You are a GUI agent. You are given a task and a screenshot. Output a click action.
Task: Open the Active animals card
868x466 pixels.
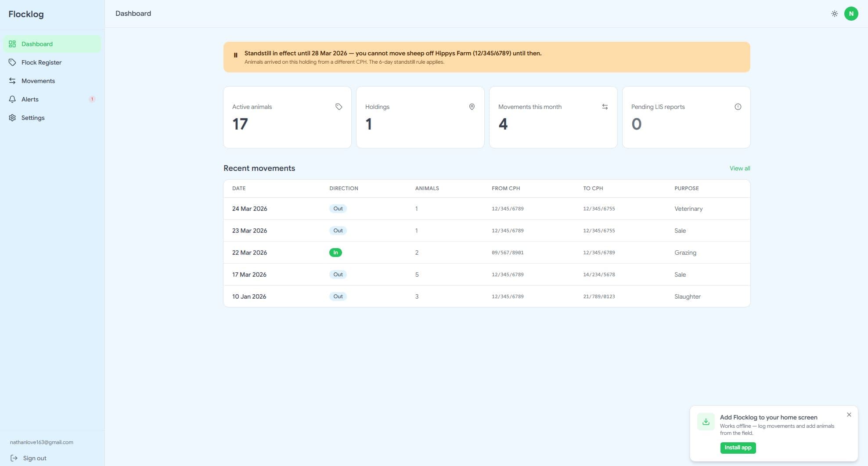pos(288,117)
